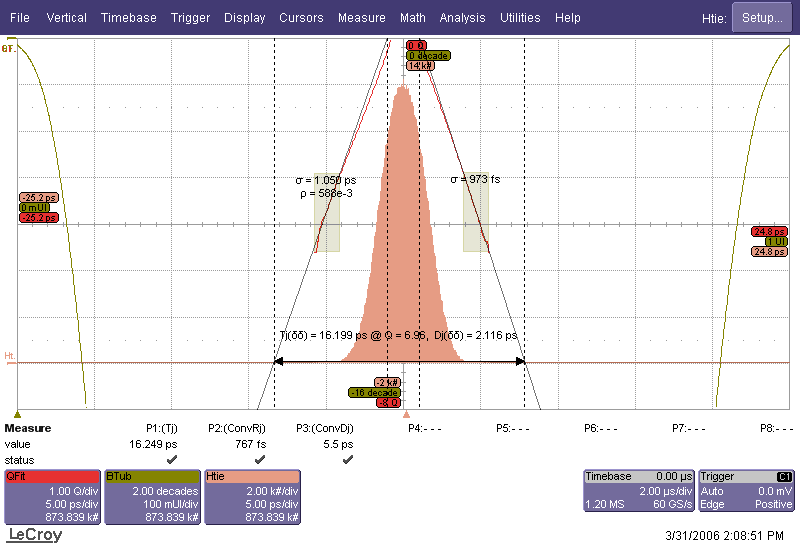The width and height of the screenshot is (800, 544).
Task: Click the pink Htie marker below the grid
Action: pyautogui.click(x=406, y=414)
